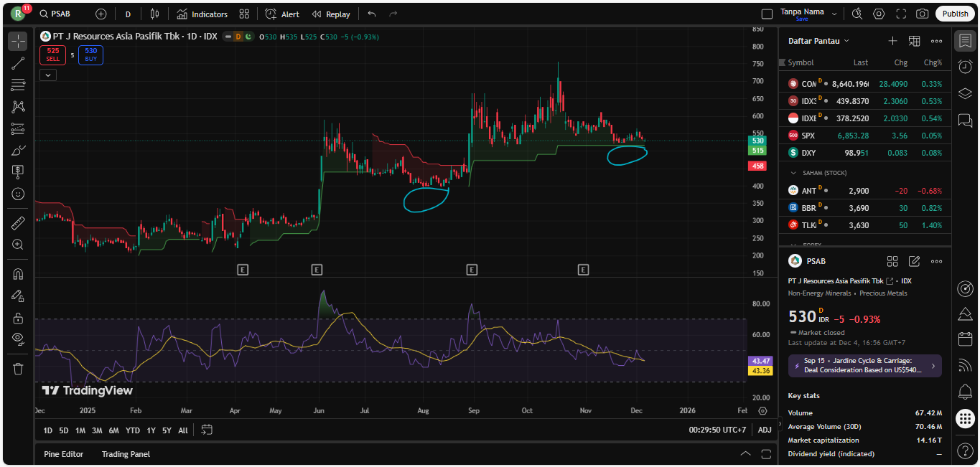Take a chart snapshot with camera icon
The height and width of the screenshot is (467, 980).
(x=923, y=14)
